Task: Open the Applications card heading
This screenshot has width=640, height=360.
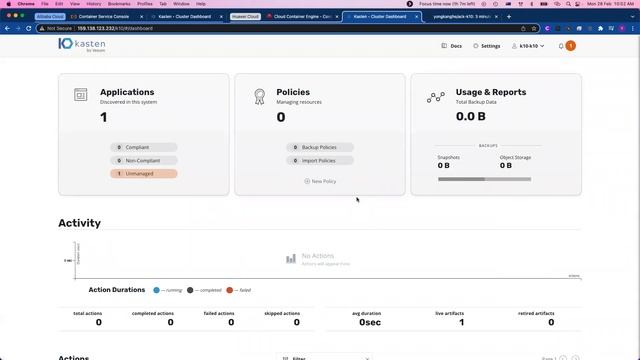Action: point(127,92)
